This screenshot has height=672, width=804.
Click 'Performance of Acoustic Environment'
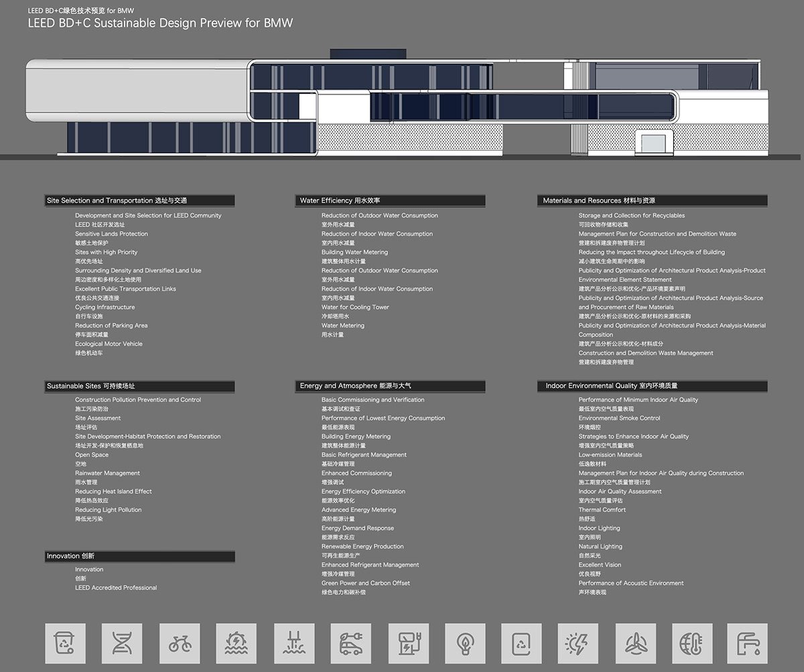tap(631, 583)
